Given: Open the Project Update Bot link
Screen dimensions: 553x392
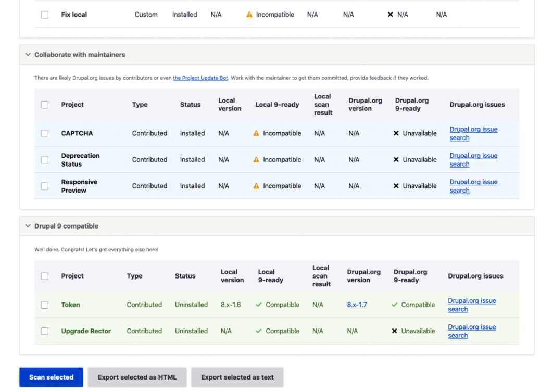Looking at the screenshot, I should pyautogui.click(x=200, y=78).
